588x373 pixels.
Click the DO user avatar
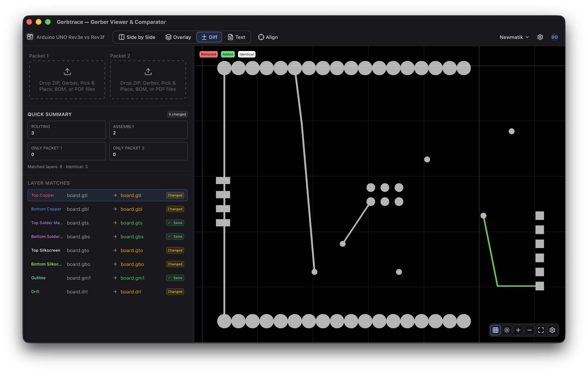point(555,37)
